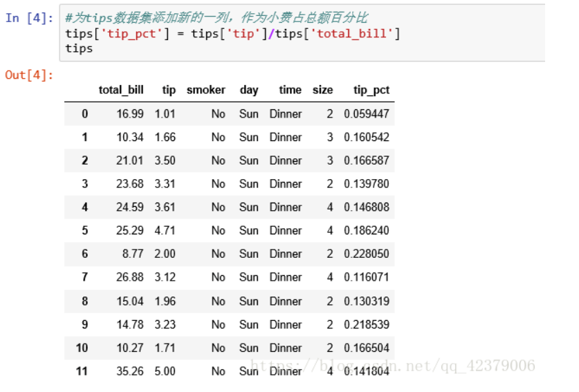Select tip value 4.71
The image size is (579, 392).
coord(165,231)
